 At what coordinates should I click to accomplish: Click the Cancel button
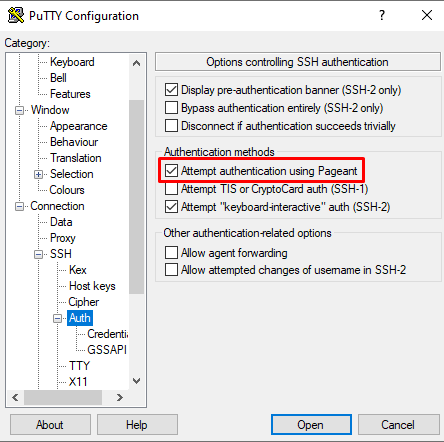399,425
